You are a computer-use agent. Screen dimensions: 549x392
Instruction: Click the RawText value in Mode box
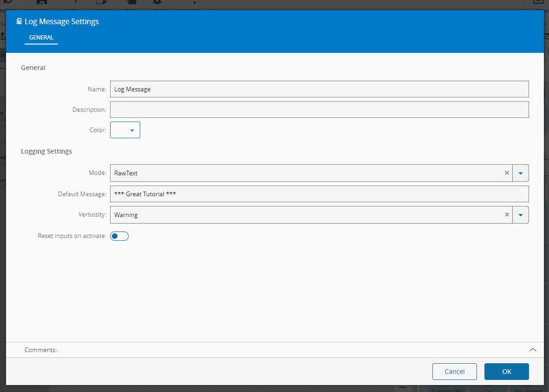tap(126, 173)
